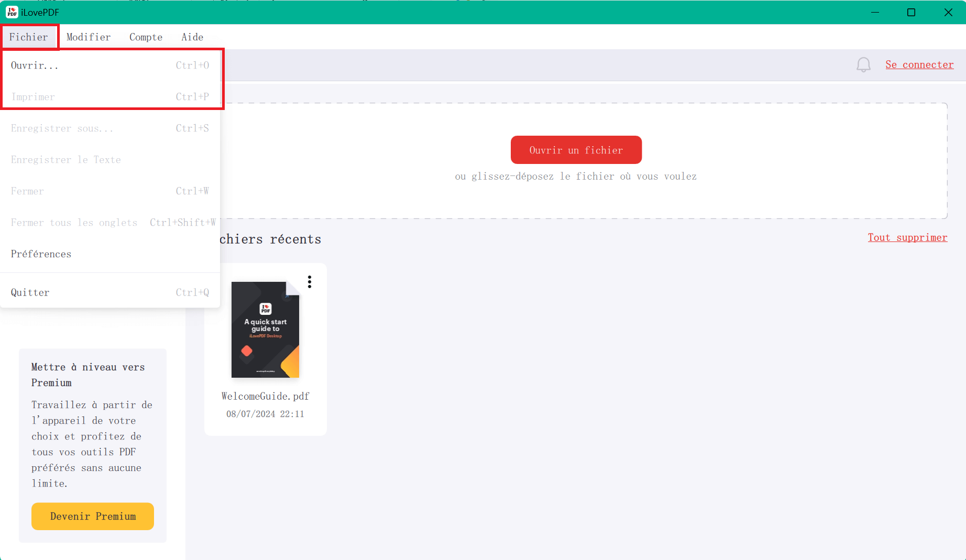Screen dimensions: 966x560
Task: Choose Ouvrir... from the Fichier menu
Action: coord(110,65)
